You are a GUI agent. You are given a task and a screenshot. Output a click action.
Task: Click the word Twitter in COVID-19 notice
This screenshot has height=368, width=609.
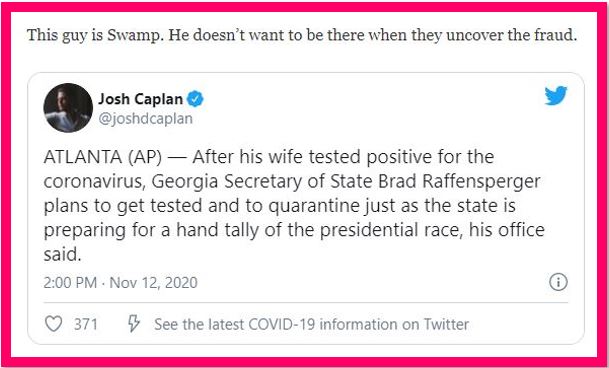coord(446,324)
